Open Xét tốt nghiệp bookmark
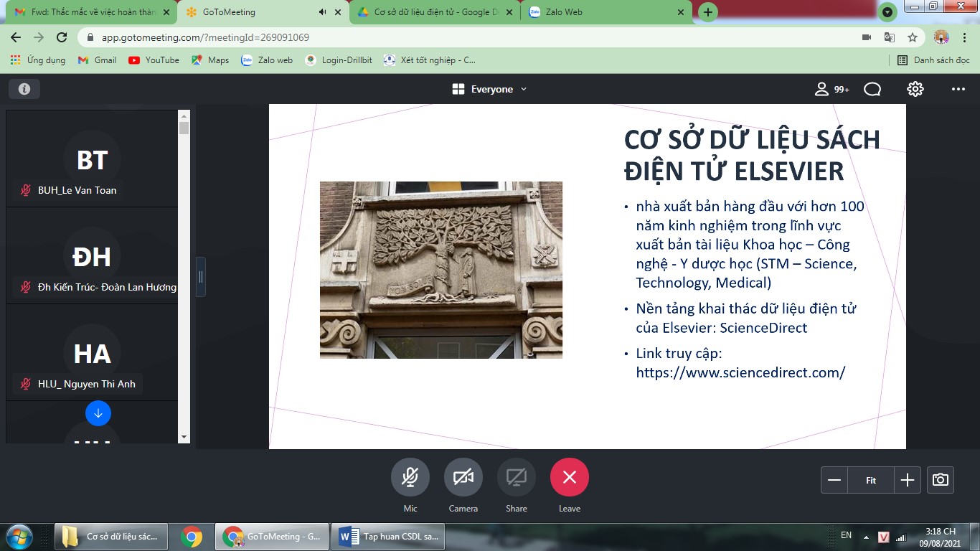Screen dimensions: 980x551 pyautogui.click(x=429, y=60)
